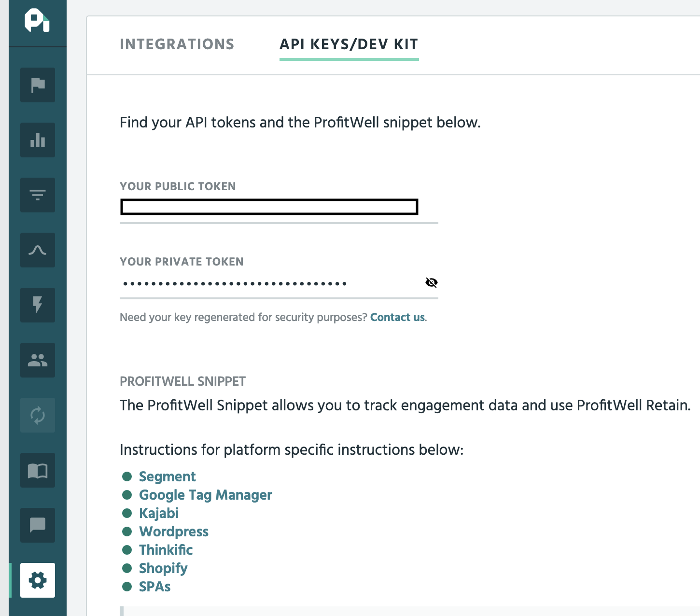
Task: Click the lightning bolt sidebar icon
Action: (x=38, y=305)
